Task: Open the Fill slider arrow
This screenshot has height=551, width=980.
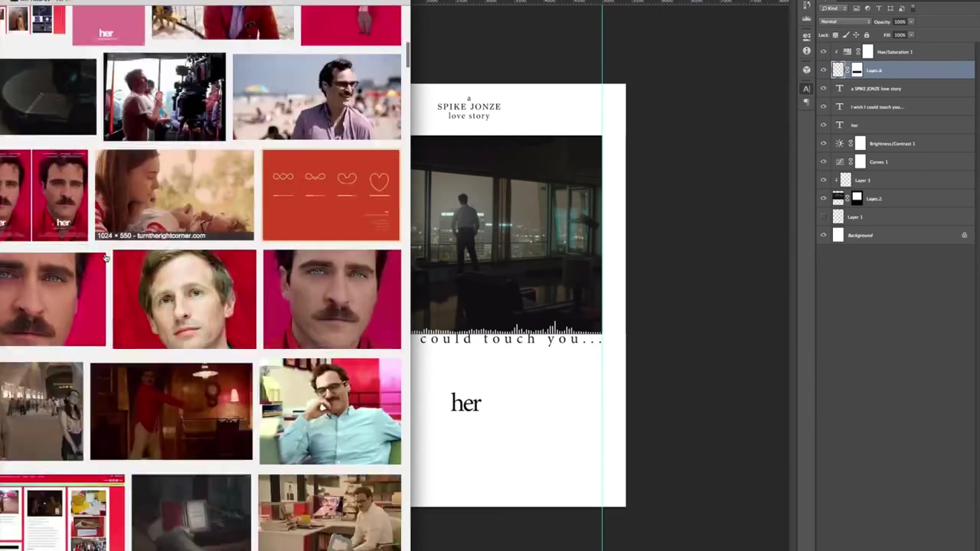Action: point(911,35)
